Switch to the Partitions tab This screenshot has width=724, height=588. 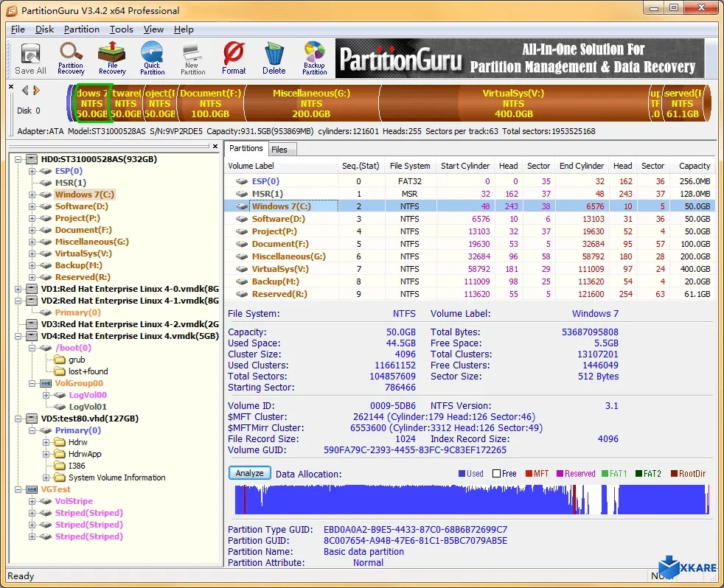pos(246,148)
